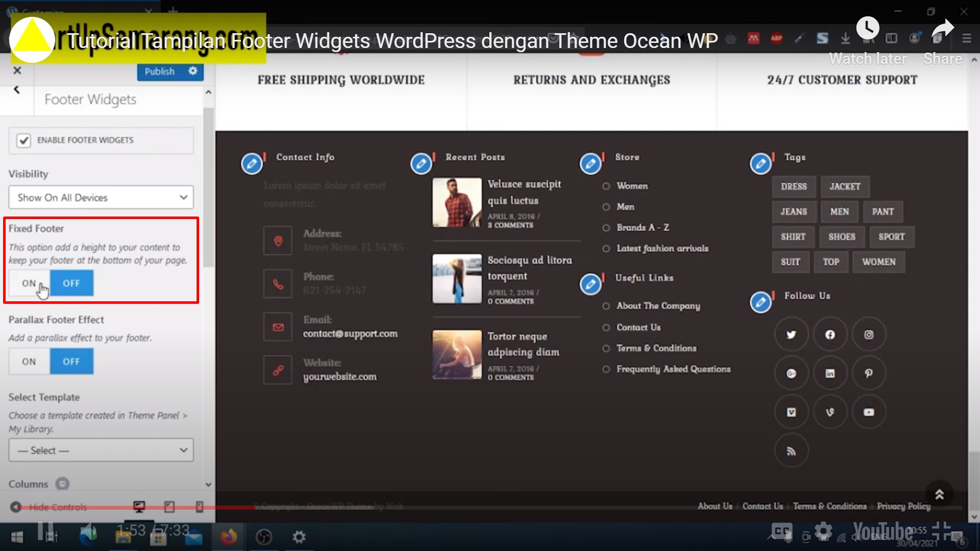Select the SHOES tag
The height and width of the screenshot is (551, 980).
[x=842, y=237]
